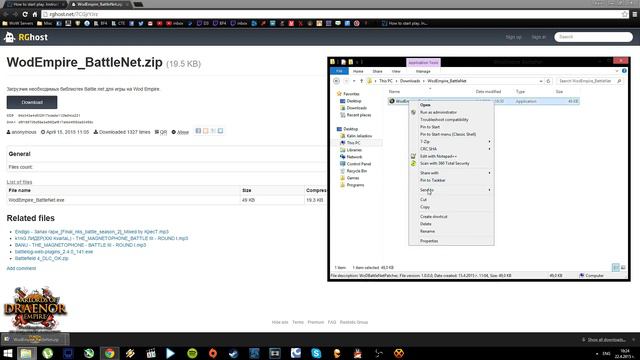The height and width of the screenshot is (360, 640).
Task: Select Pin to Taskbar
Action: (x=451, y=180)
